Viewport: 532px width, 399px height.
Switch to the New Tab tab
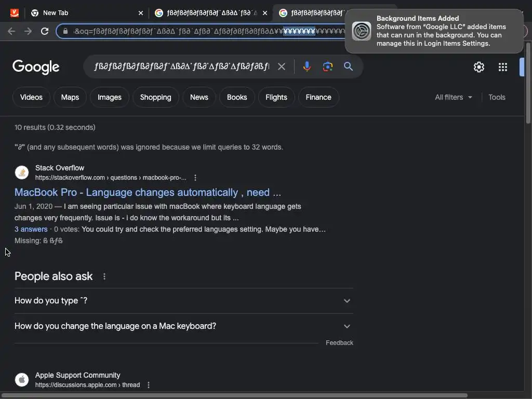coord(87,13)
